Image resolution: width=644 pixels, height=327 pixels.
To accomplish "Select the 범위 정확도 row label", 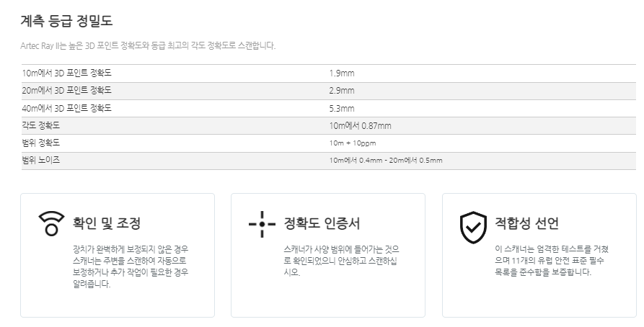I will click(40, 143).
